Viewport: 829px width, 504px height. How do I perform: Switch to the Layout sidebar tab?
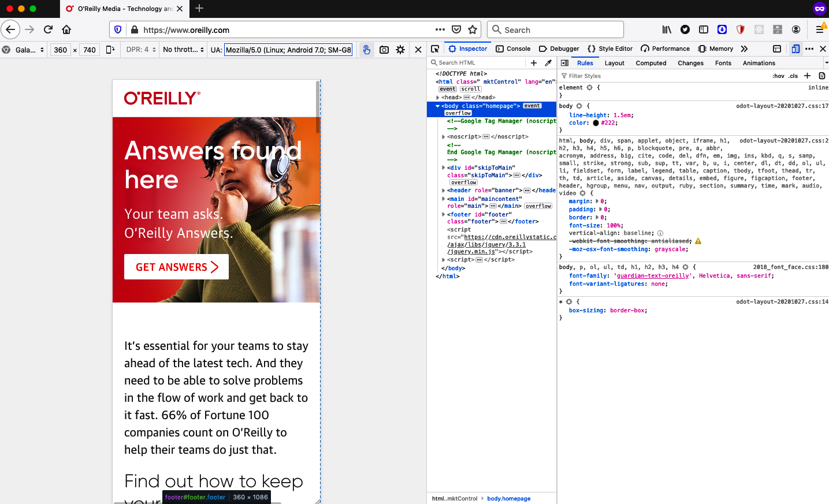(615, 63)
